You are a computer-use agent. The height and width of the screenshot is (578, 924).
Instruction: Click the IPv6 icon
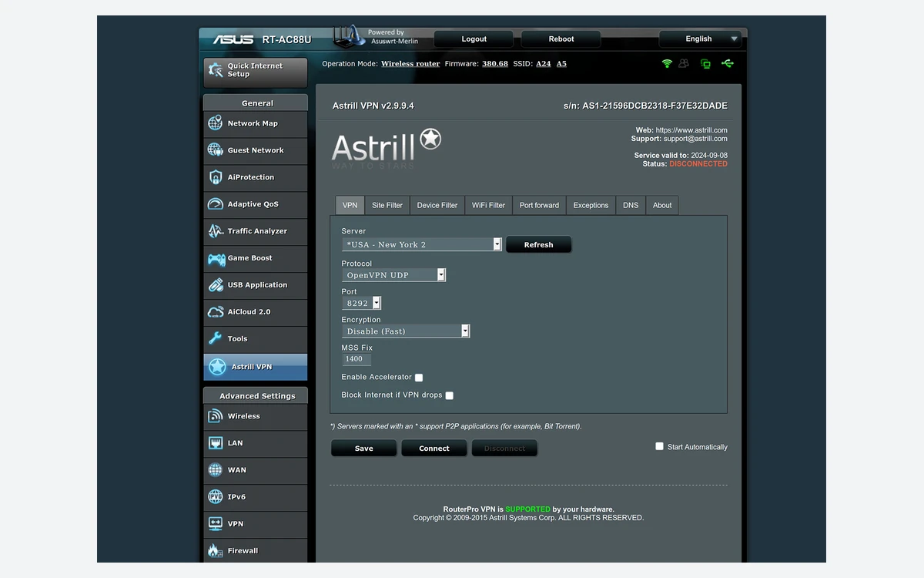click(x=216, y=497)
